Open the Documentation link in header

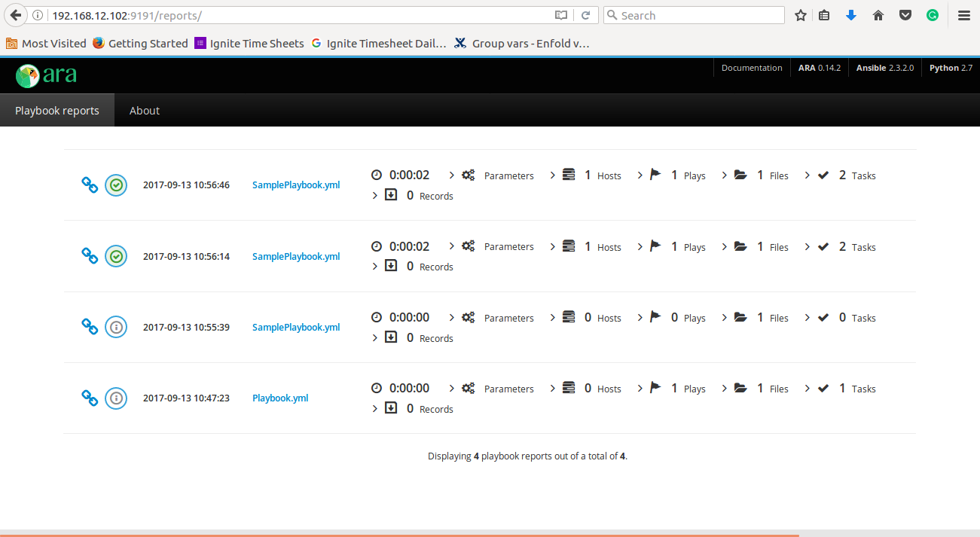752,68
